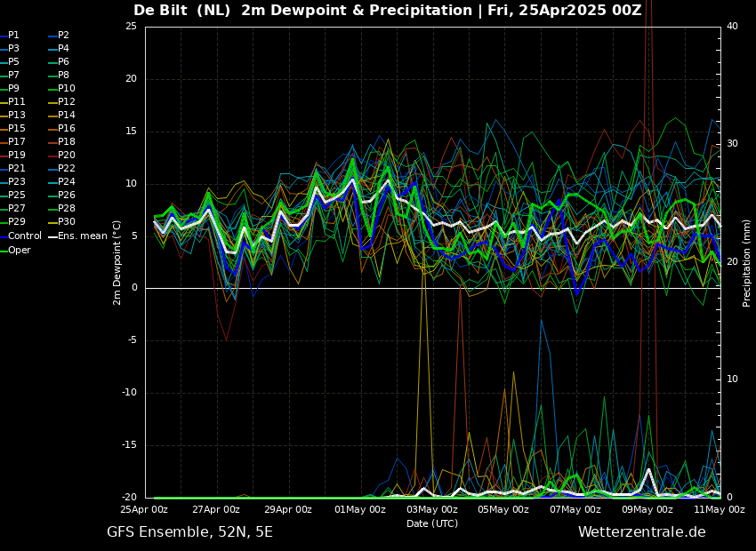Click the 03May 00z date label
Viewport: 756px width, 551px height.
(432, 509)
